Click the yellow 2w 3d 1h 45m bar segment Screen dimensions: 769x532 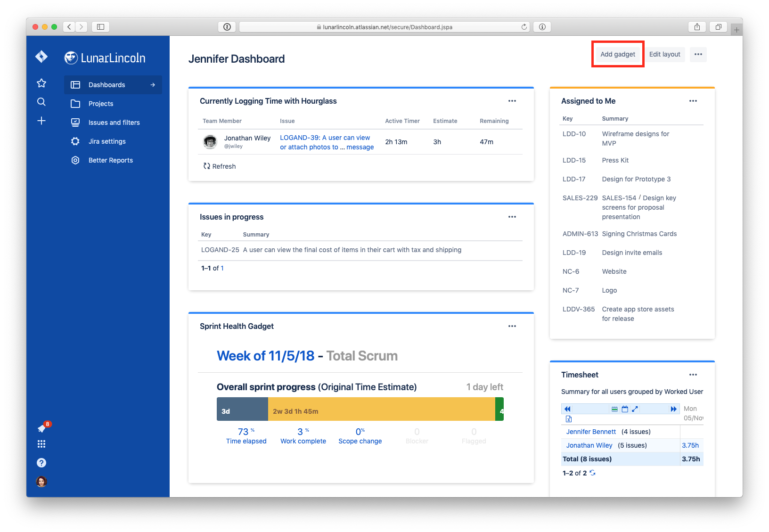click(x=382, y=409)
